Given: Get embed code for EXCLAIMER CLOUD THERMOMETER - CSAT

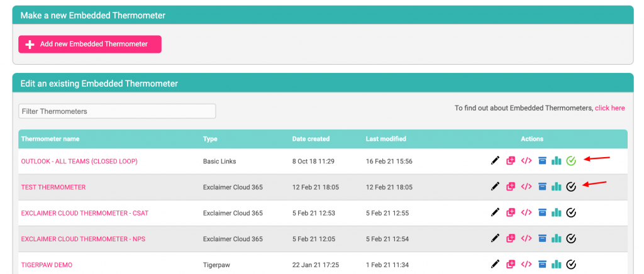Looking at the screenshot, I should click(526, 212).
